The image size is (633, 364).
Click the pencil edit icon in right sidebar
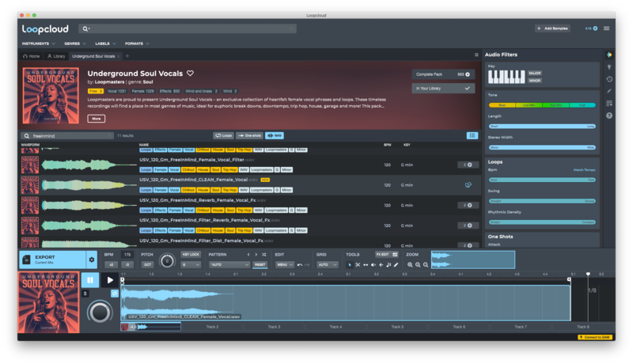click(x=609, y=91)
